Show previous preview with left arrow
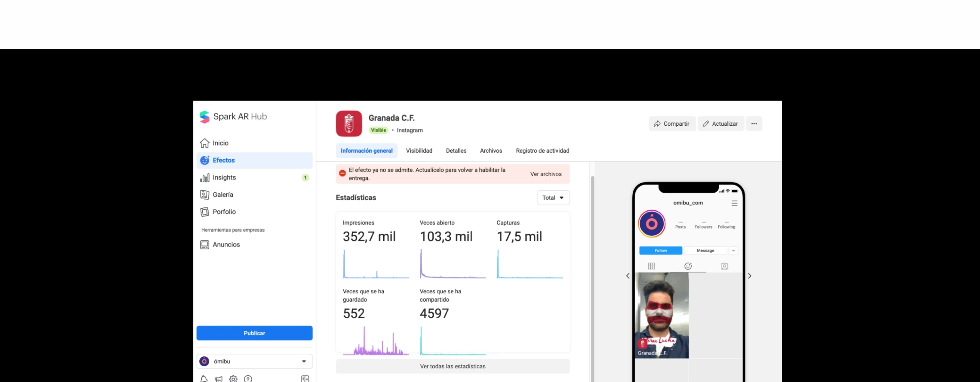This screenshot has height=382, width=980. coord(628,276)
